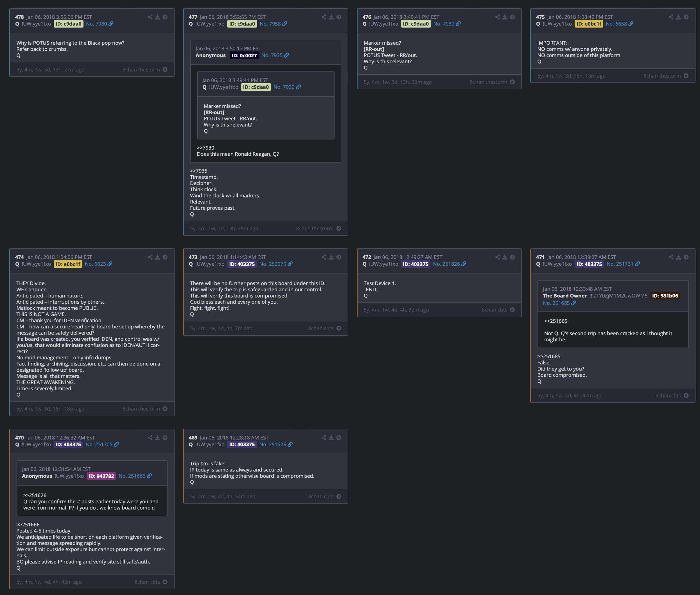This screenshot has width=700, height=595.
Task: Open link No. 251731 in post 471
Action: (x=623, y=264)
